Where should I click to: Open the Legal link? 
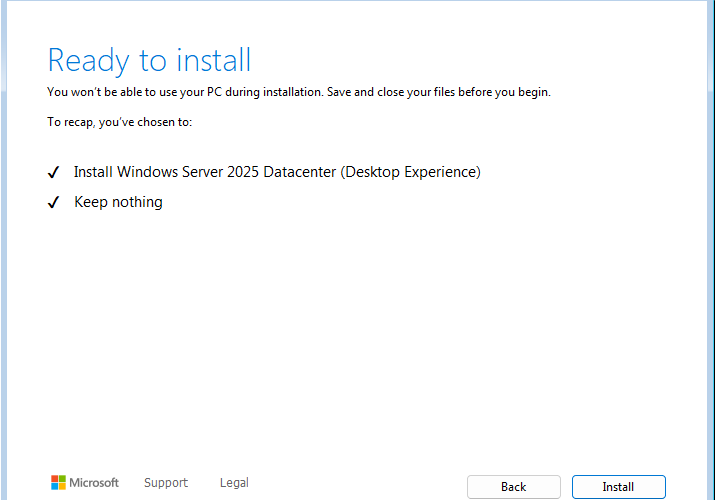pyautogui.click(x=234, y=483)
